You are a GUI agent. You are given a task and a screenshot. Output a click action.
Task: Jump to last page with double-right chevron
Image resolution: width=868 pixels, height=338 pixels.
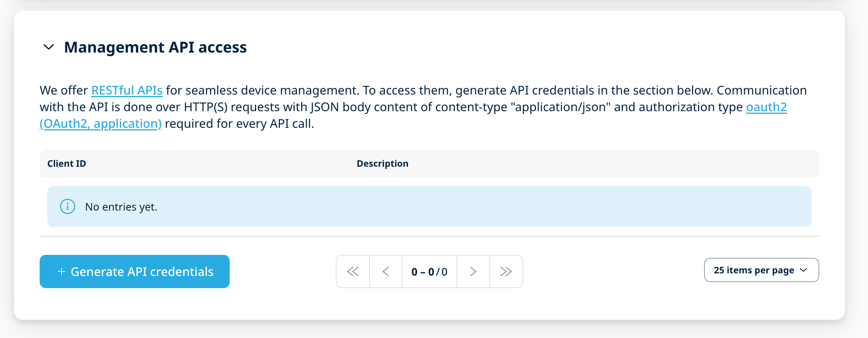[506, 271]
